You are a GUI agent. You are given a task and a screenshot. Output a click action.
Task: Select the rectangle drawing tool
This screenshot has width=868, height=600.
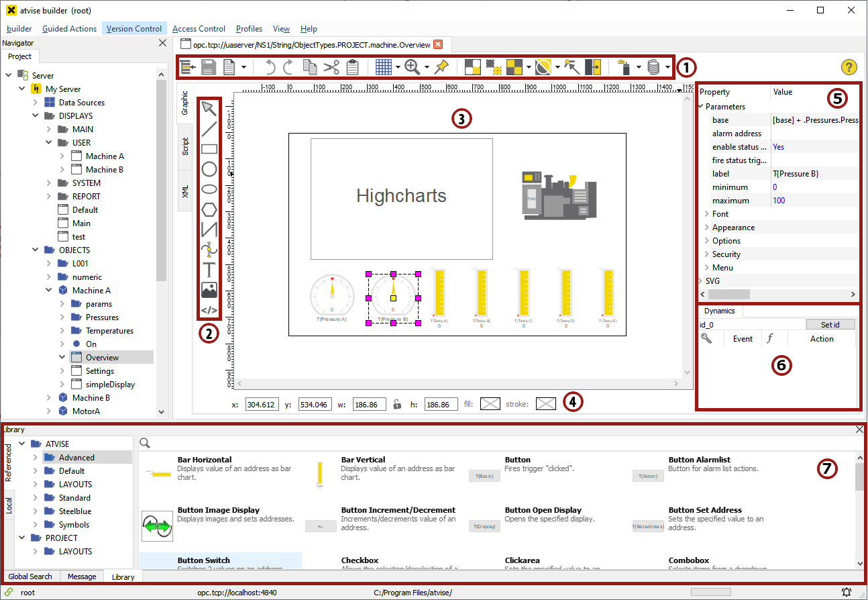pos(209,149)
